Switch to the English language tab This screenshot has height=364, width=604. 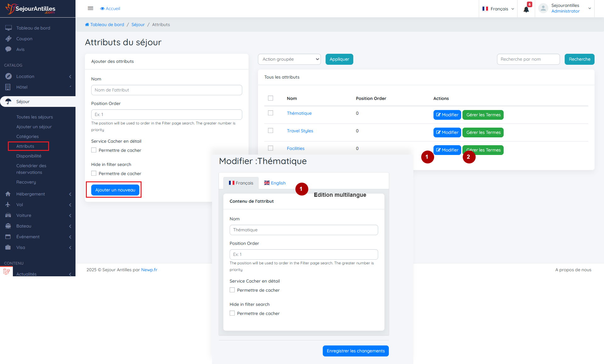coord(275,183)
